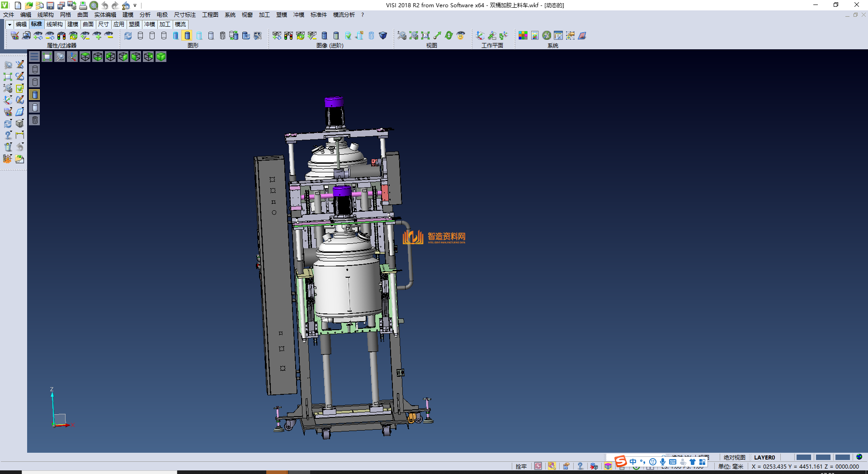Click the traffic light filter icon
The height and width of the screenshot is (474, 868).
coord(61,35)
